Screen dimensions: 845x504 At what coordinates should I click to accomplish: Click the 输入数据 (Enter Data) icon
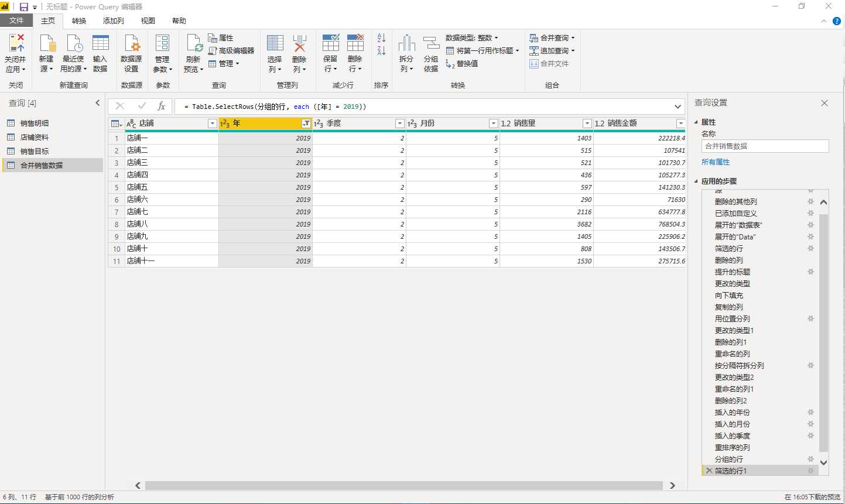101,43
